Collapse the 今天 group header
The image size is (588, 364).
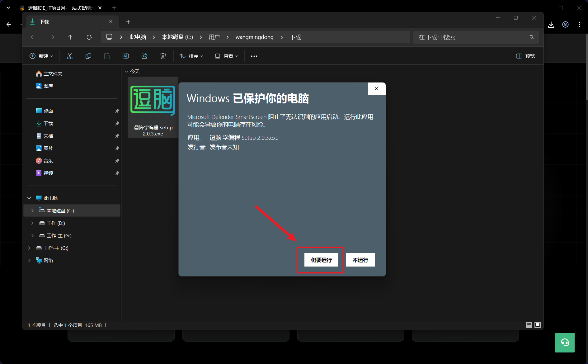(x=126, y=72)
